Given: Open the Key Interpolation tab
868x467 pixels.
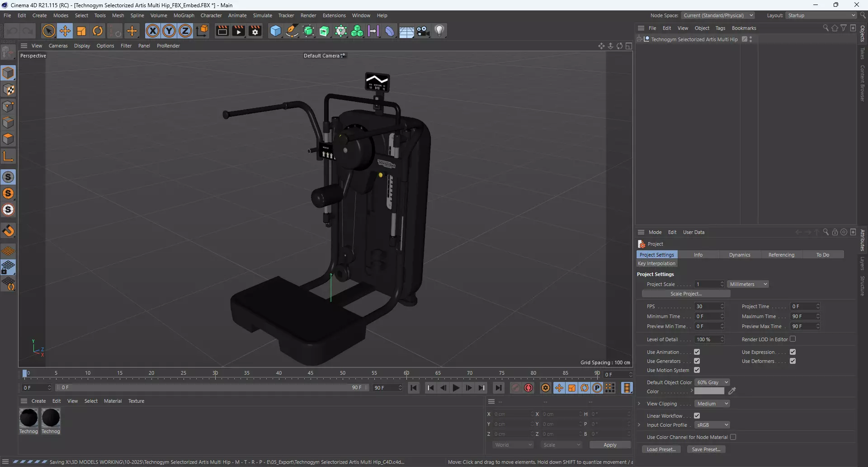Looking at the screenshot, I should [x=656, y=263].
